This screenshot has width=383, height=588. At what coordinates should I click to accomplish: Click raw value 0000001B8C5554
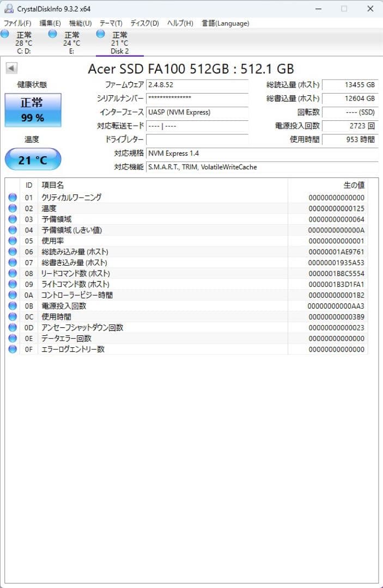click(337, 273)
